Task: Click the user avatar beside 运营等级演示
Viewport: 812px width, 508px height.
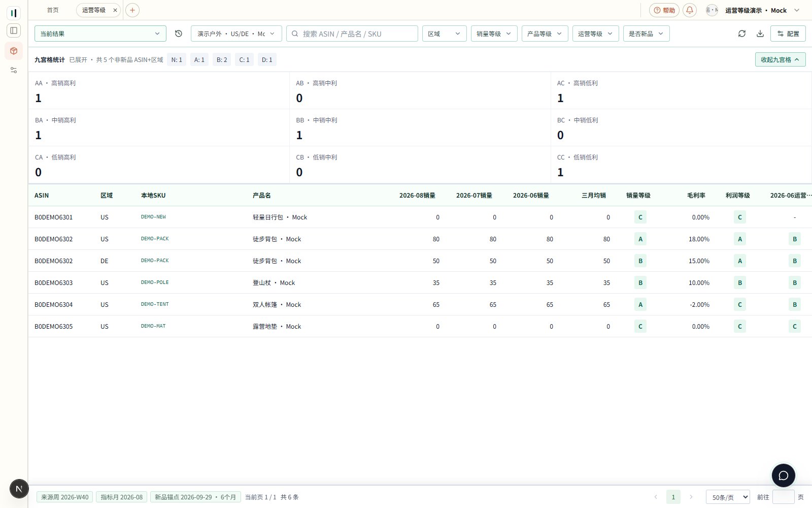Action: coord(712,10)
